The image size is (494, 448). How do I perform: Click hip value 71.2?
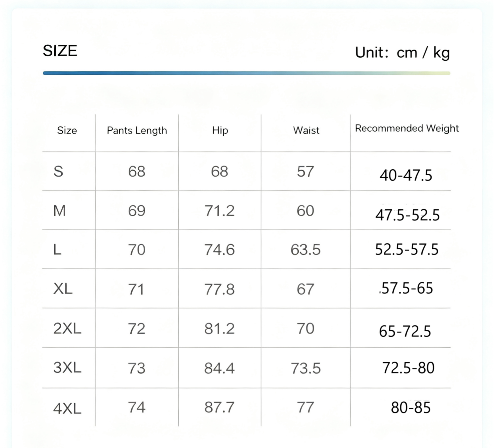click(x=219, y=211)
